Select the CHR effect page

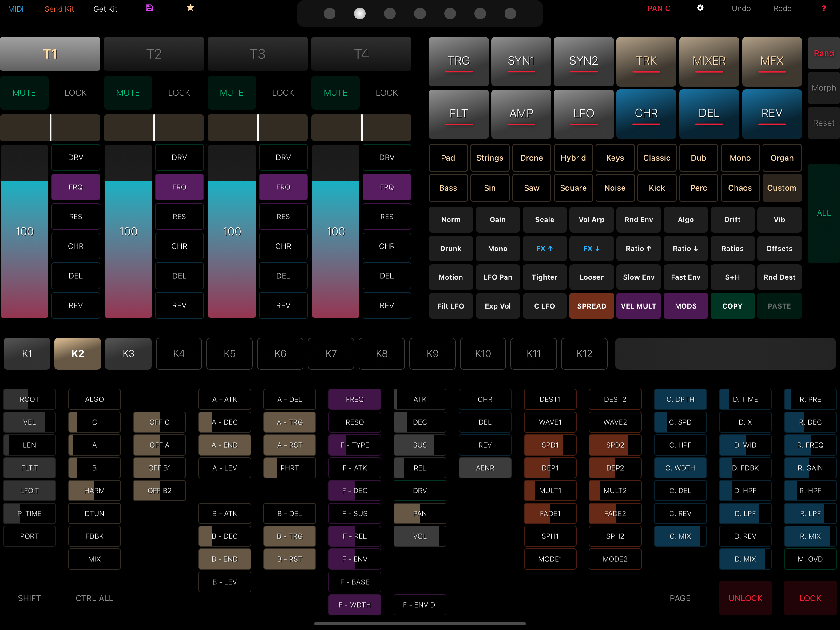[x=646, y=114]
